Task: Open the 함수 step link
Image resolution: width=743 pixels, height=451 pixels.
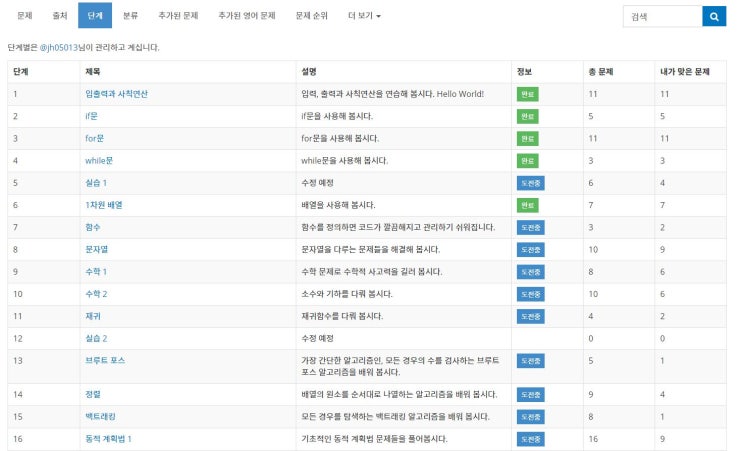Action: (x=93, y=227)
